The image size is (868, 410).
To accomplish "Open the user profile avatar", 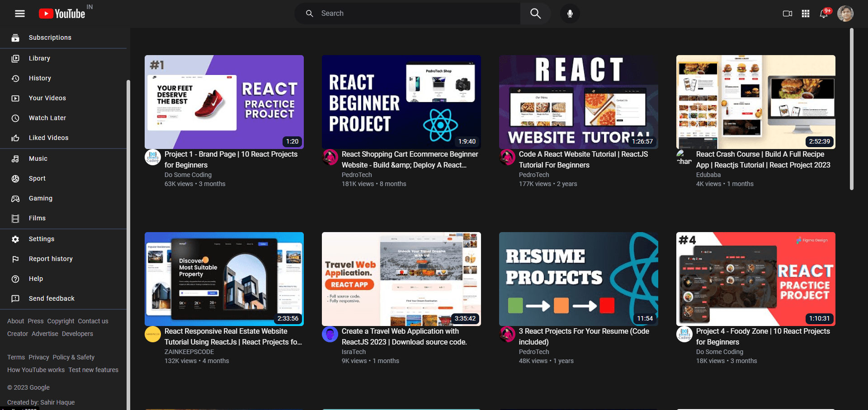I will (845, 14).
